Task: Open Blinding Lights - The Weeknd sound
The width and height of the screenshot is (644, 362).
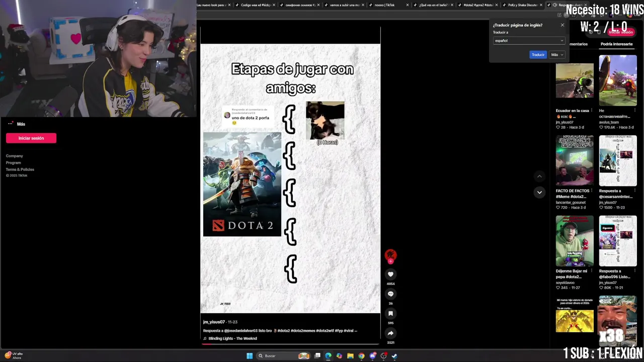Action: point(232,338)
